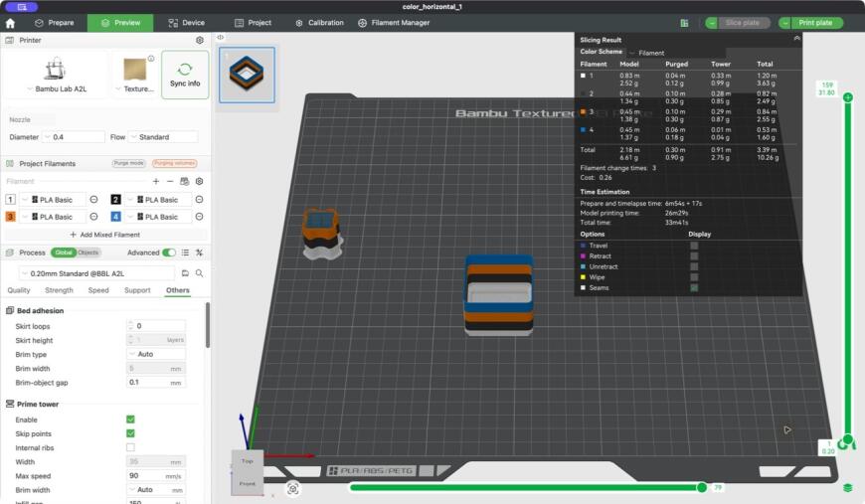Viewport: 865px width, 504px height.
Task: Select the plate 1 thumbnail
Action: pos(247,75)
